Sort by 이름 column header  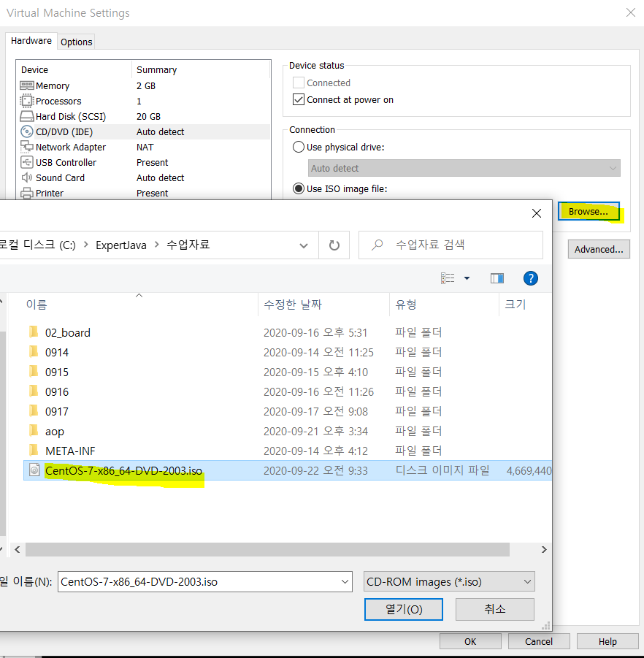click(37, 305)
